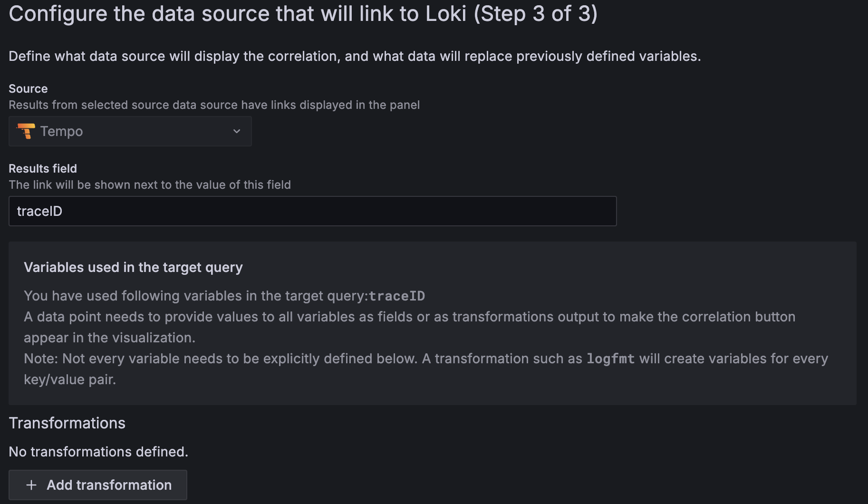Open the Source data source dropdown

(x=130, y=131)
